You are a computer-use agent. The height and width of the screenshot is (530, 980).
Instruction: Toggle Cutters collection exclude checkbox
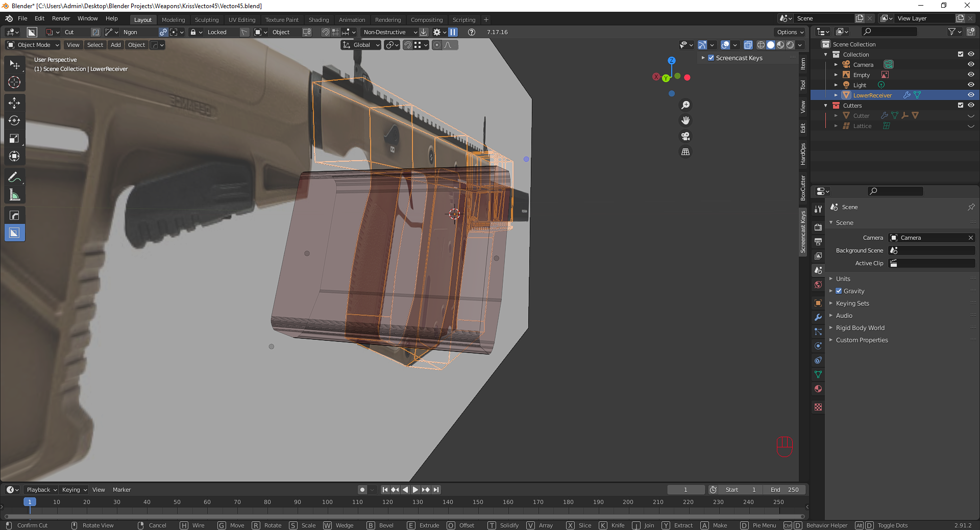pos(961,106)
